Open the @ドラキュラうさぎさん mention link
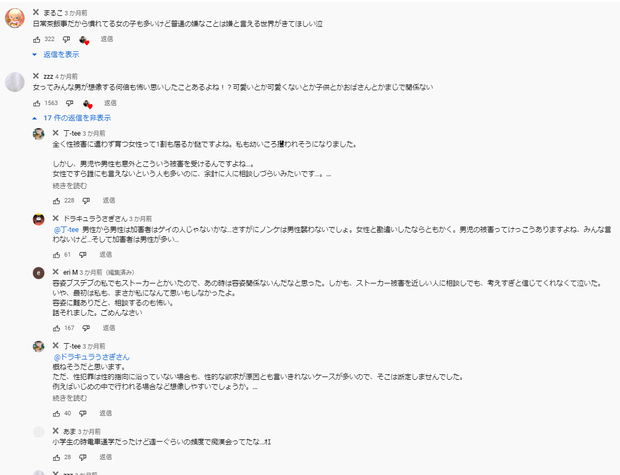 pyautogui.click(x=91, y=357)
